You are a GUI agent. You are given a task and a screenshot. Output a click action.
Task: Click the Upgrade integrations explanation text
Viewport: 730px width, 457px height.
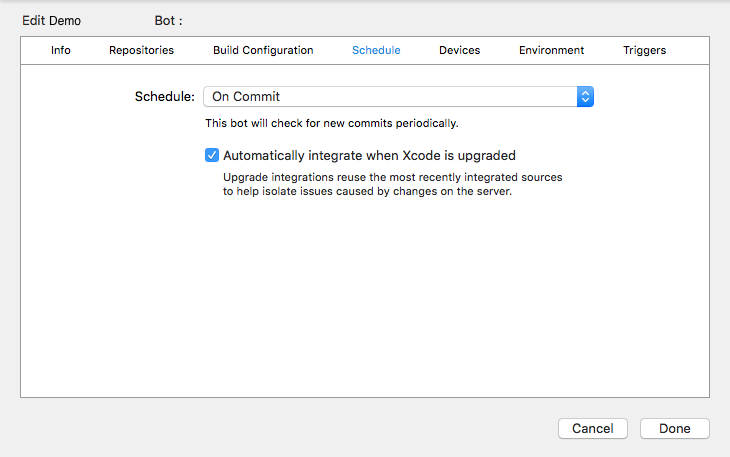point(392,185)
